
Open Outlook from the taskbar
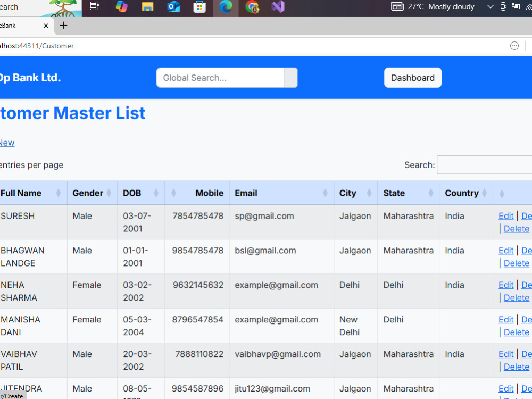(173, 6)
